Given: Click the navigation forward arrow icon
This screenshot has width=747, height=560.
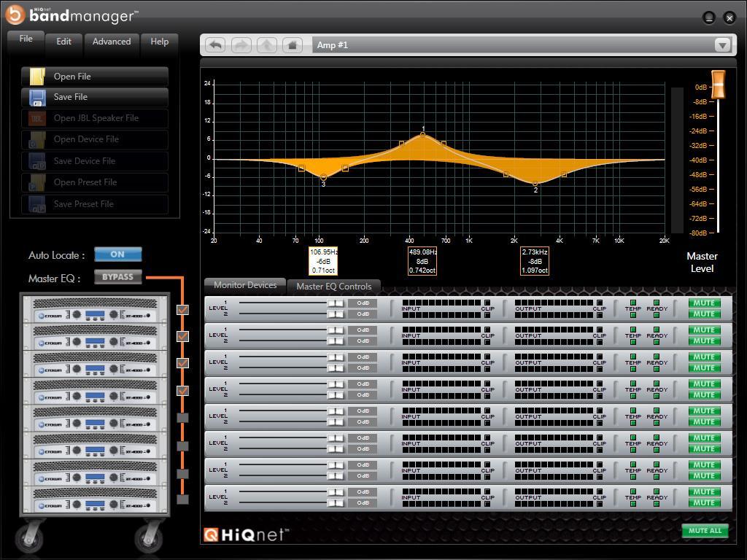Looking at the screenshot, I should coord(241,44).
